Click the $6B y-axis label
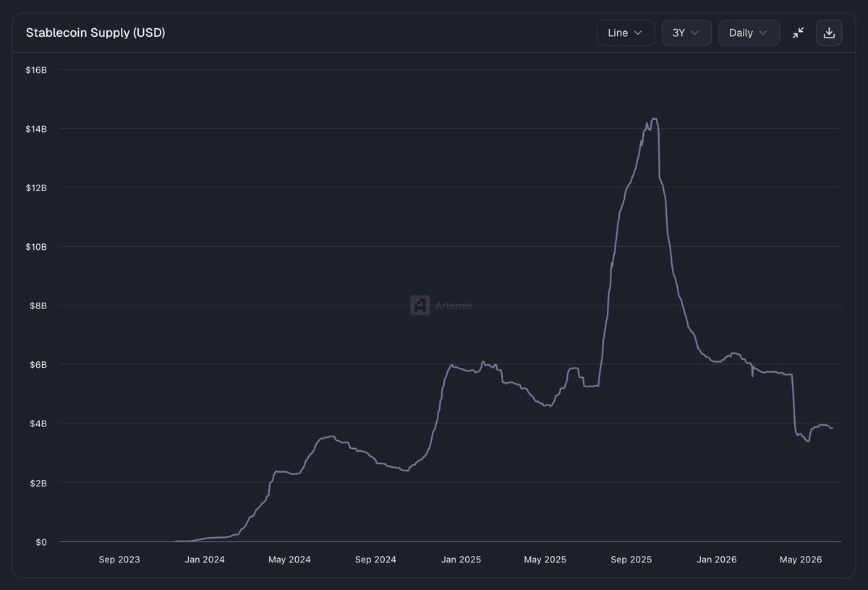 [38, 364]
